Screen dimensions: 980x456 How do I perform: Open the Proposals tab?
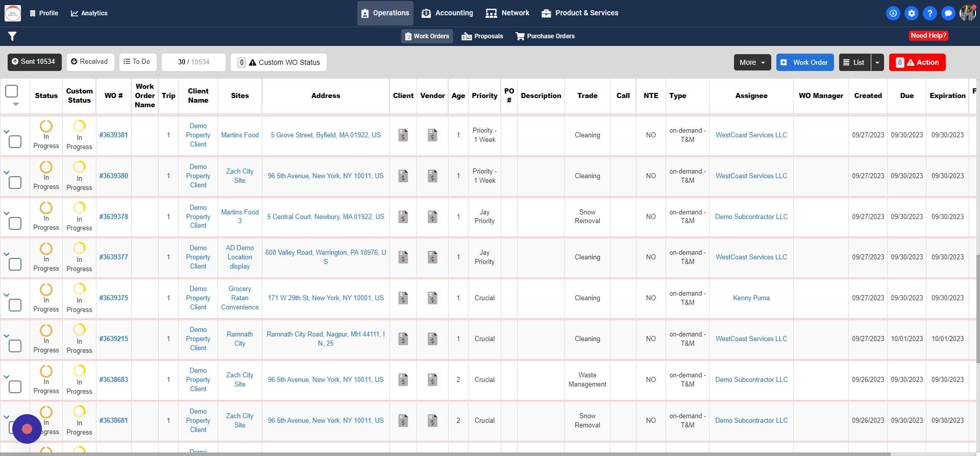(482, 36)
